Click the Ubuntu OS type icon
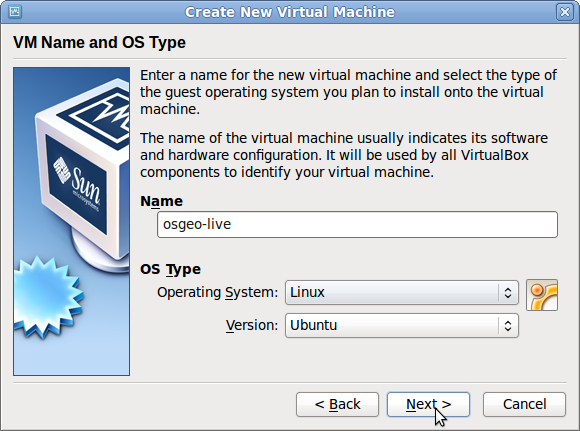The height and width of the screenshot is (431, 580). 542,295
